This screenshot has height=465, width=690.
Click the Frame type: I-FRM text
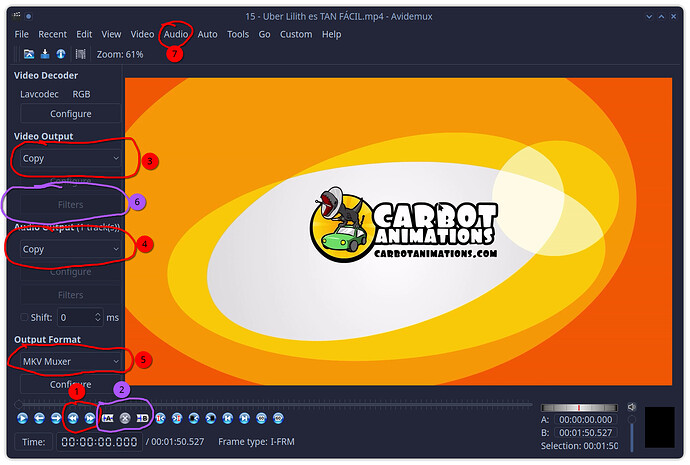click(x=256, y=441)
